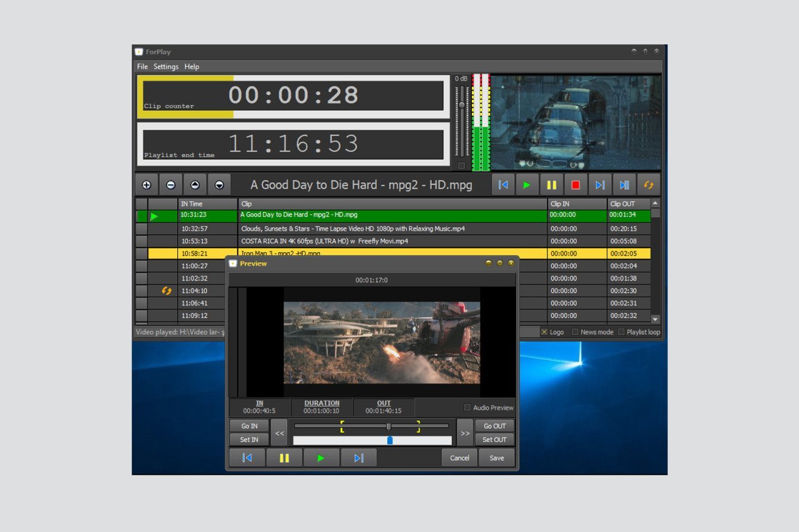Click the Clip OUT column header
799x532 pixels.
(x=629, y=204)
